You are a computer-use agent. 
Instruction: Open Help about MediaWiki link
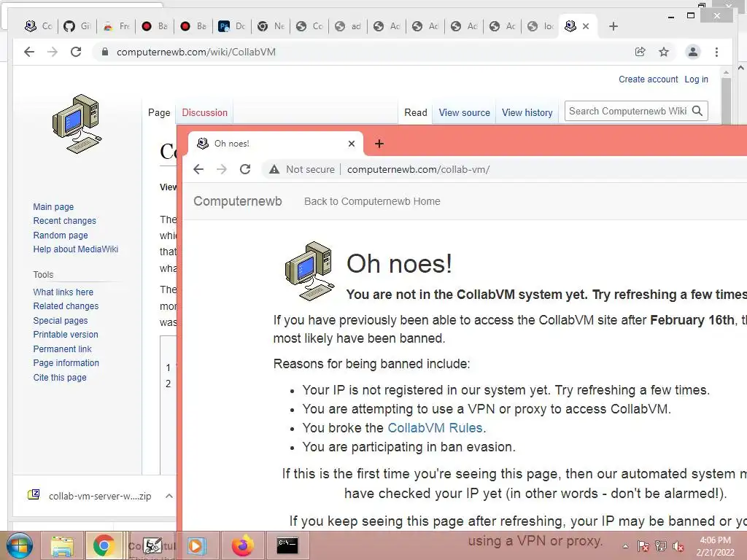75,249
